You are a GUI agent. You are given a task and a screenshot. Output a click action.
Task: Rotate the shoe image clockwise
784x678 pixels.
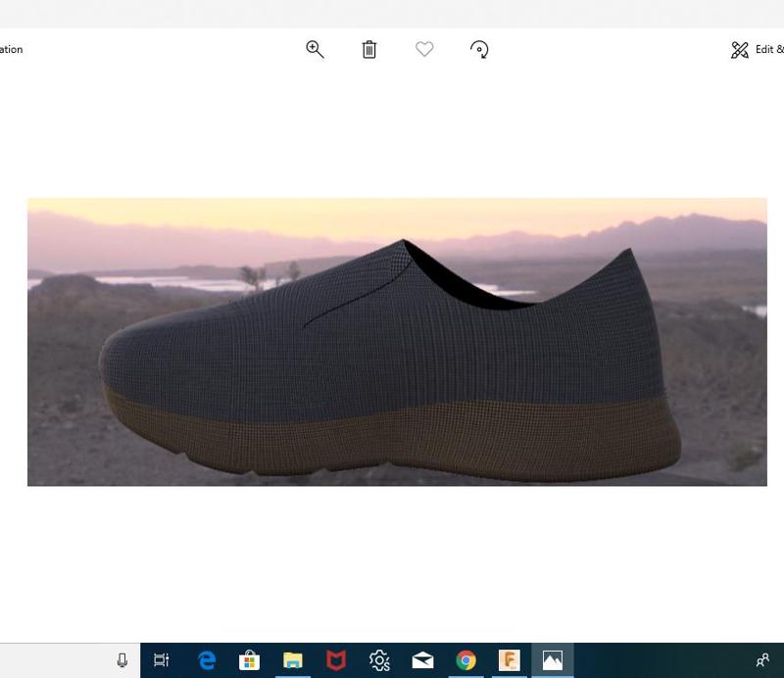(478, 49)
